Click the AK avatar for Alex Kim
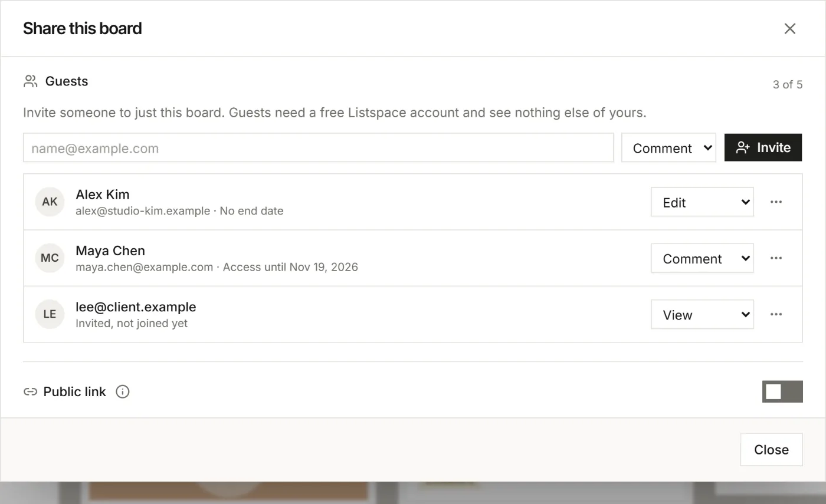Screen dimensions: 826x504 pos(50,202)
